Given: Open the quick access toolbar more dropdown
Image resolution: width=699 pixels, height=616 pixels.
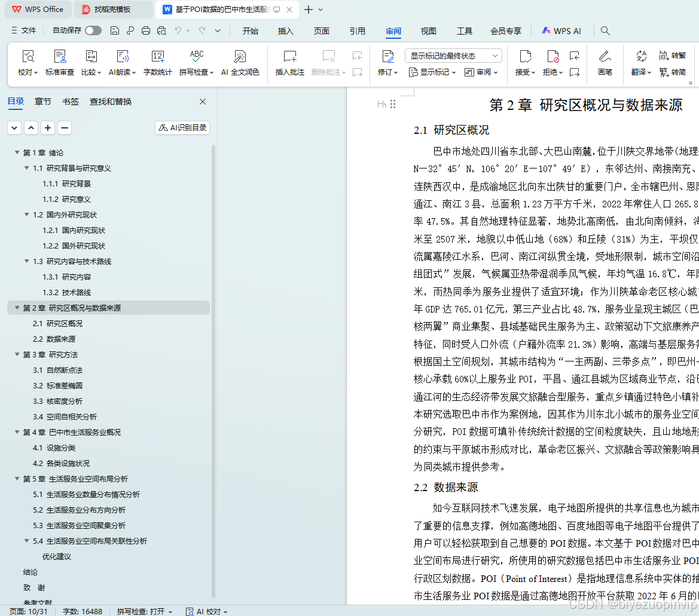Looking at the screenshot, I should click(218, 30).
